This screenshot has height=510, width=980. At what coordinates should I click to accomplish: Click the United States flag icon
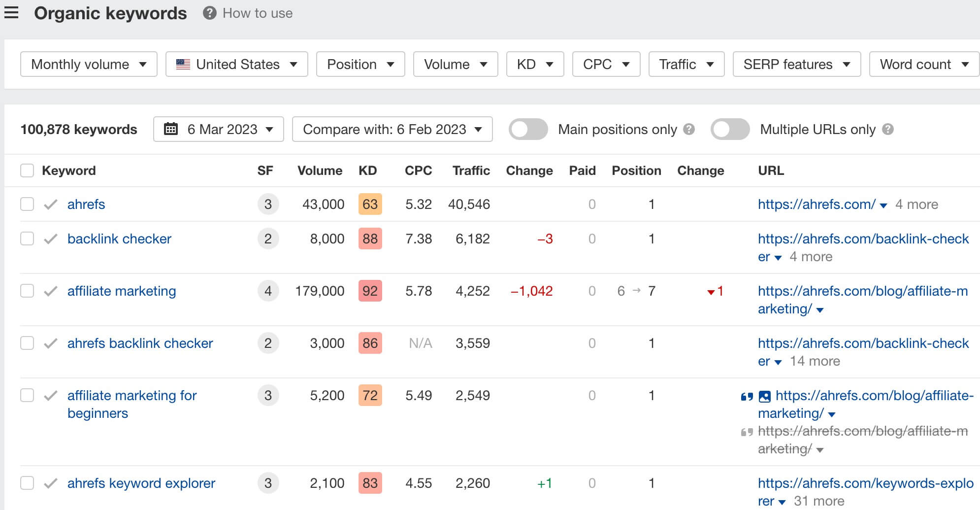183,64
